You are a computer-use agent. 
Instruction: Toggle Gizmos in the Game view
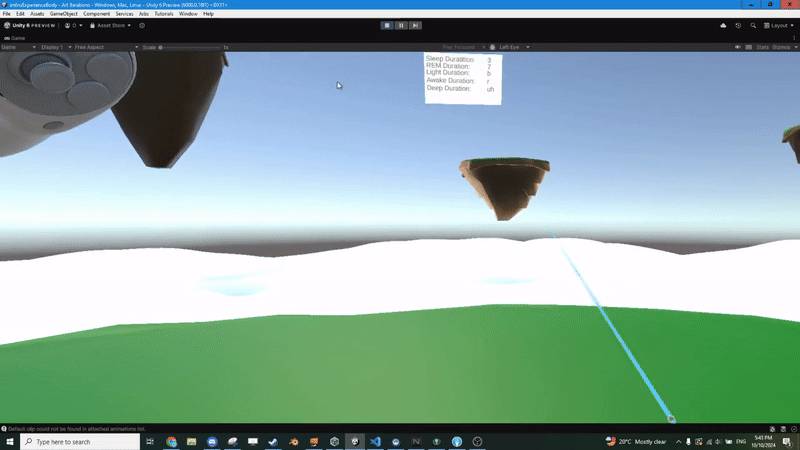pyautogui.click(x=782, y=47)
